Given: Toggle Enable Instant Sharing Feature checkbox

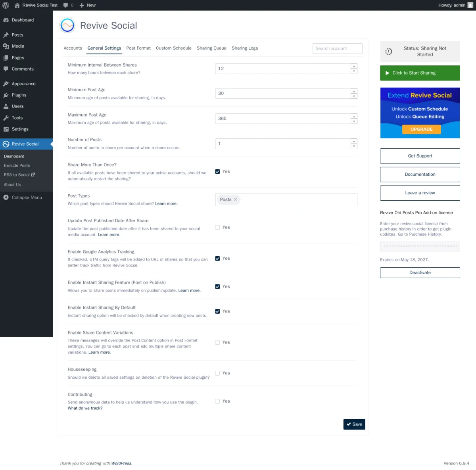Looking at the screenshot, I should (217, 286).
